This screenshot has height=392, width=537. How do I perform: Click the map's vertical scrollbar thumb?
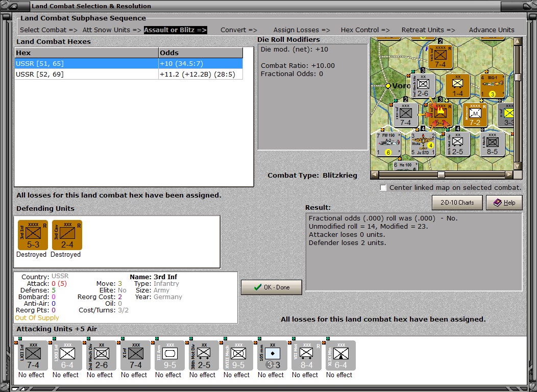(x=518, y=77)
